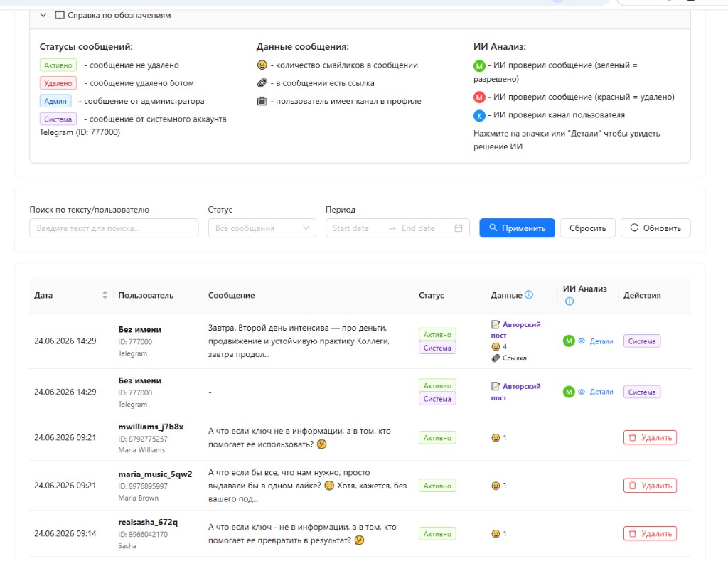728x561 pixels.
Task: Click the info icon under ИИ Анализ header
Action: tap(569, 301)
